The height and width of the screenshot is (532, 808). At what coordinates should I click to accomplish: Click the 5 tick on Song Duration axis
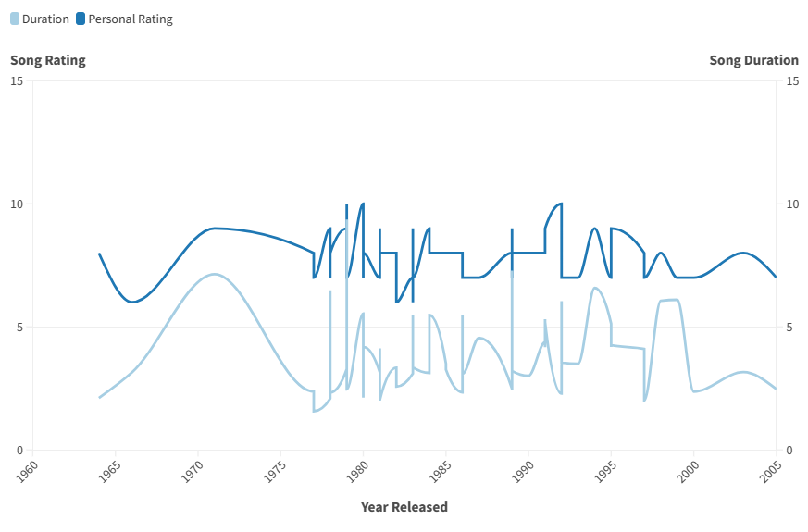[789, 328]
